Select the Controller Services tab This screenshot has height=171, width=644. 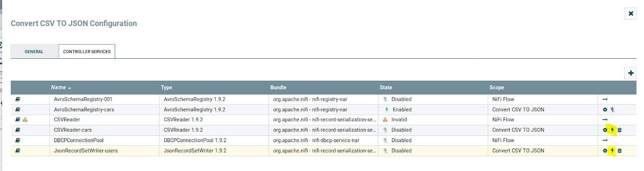(87, 51)
